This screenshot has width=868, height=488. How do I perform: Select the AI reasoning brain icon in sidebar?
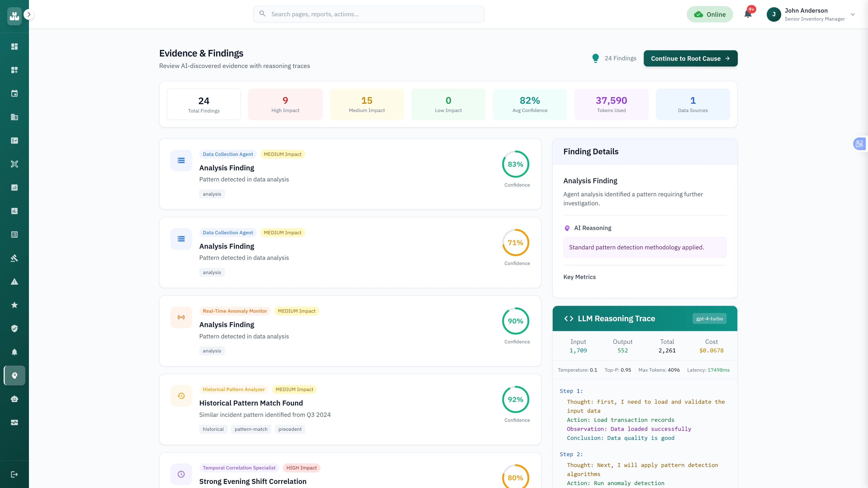pyautogui.click(x=14, y=375)
